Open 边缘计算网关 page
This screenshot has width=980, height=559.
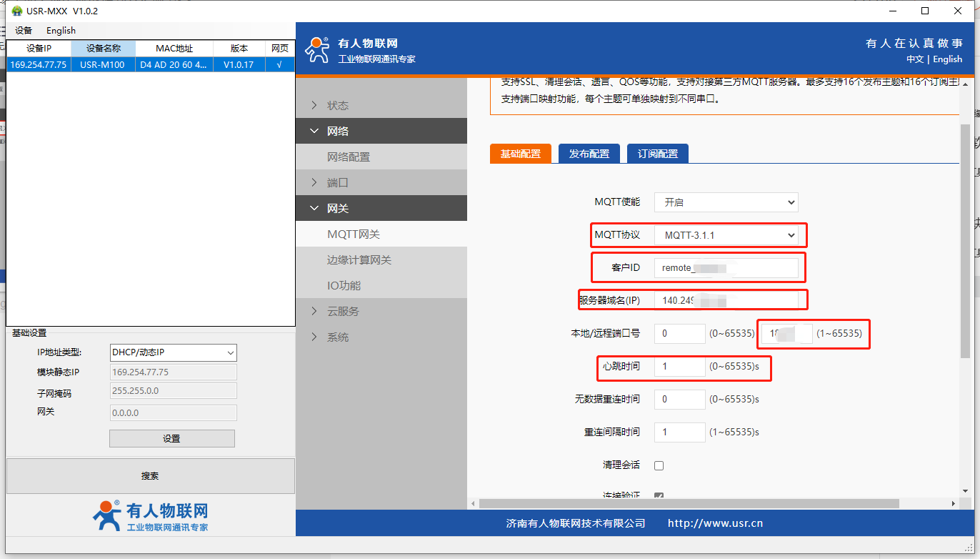coord(381,260)
